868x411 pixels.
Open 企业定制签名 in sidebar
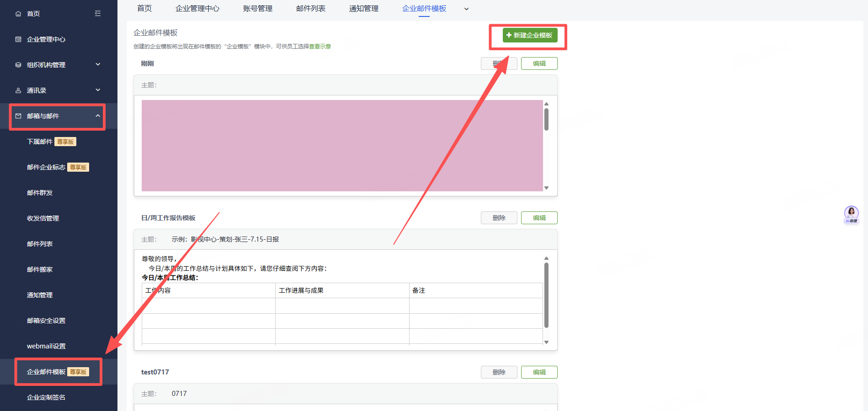pyautogui.click(x=46, y=397)
